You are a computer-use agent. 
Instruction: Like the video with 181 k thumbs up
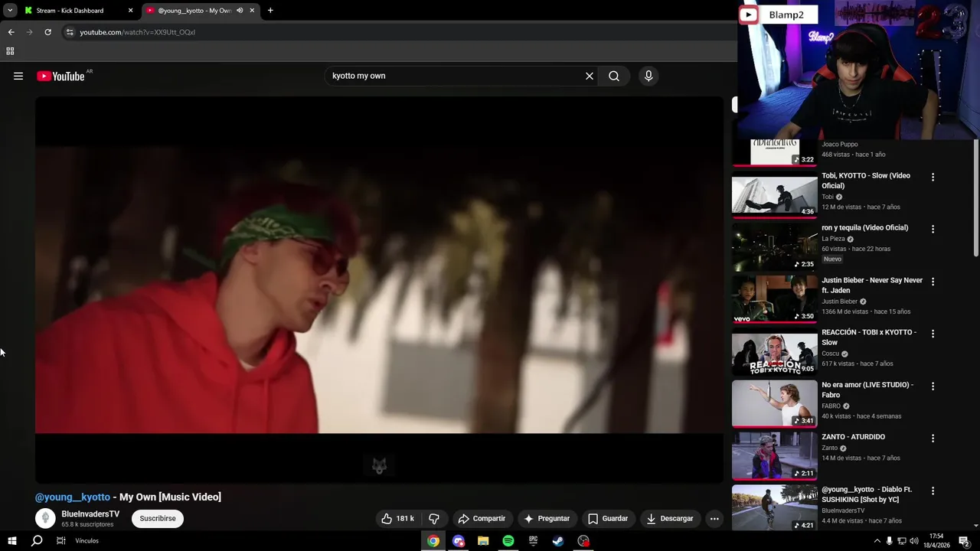[x=398, y=518]
